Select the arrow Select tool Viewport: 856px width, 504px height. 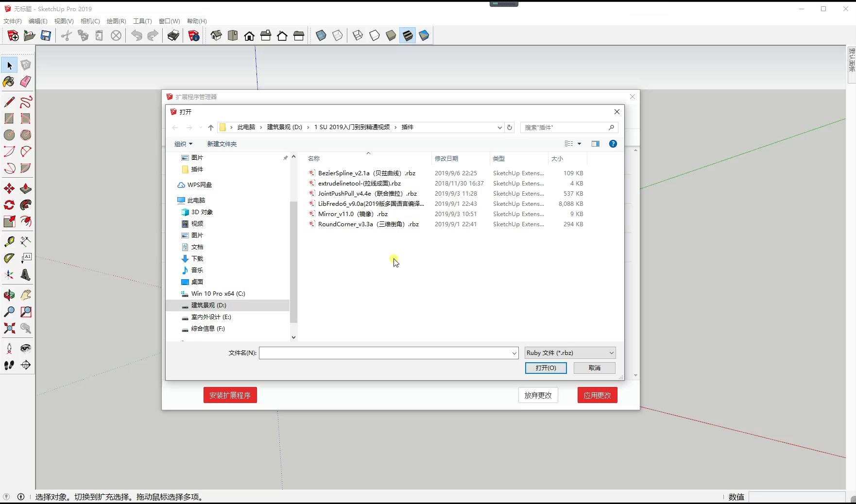(x=9, y=65)
